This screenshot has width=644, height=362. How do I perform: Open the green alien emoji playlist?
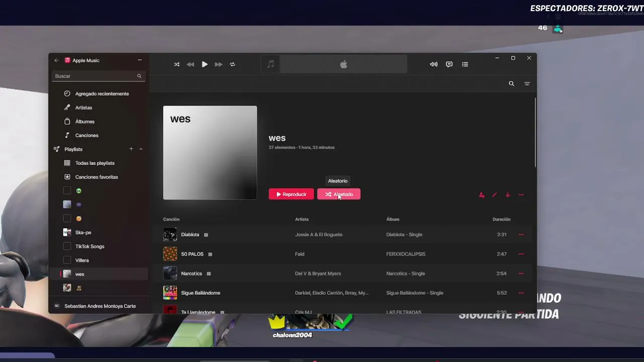pos(78,191)
